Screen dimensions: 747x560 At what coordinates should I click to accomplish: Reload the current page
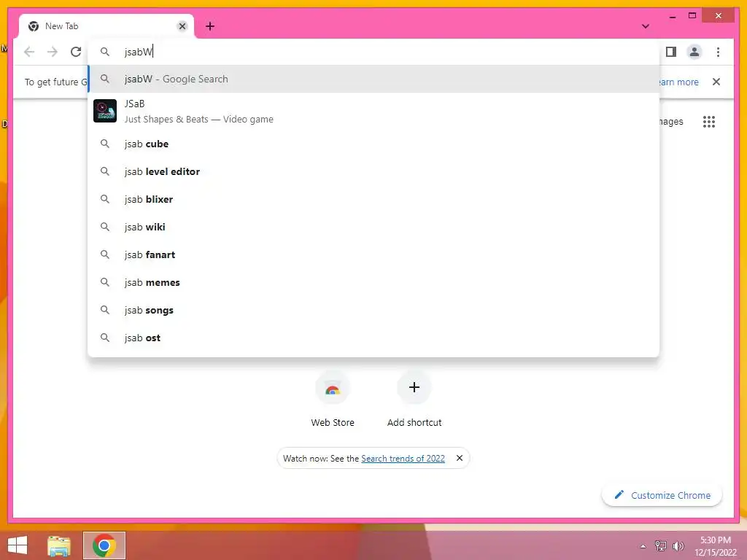76,52
